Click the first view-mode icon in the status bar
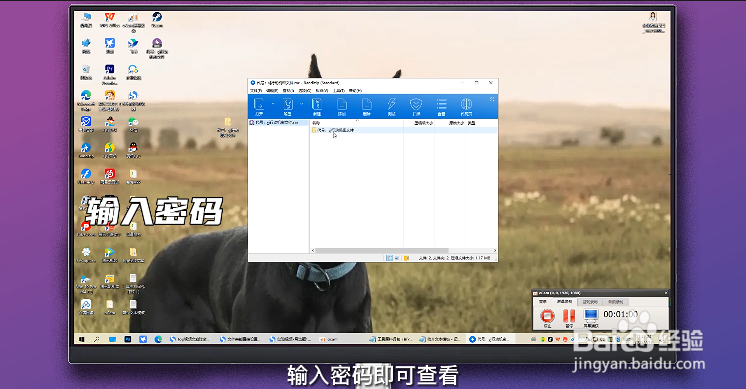The width and height of the screenshot is (746, 389). tap(389, 258)
